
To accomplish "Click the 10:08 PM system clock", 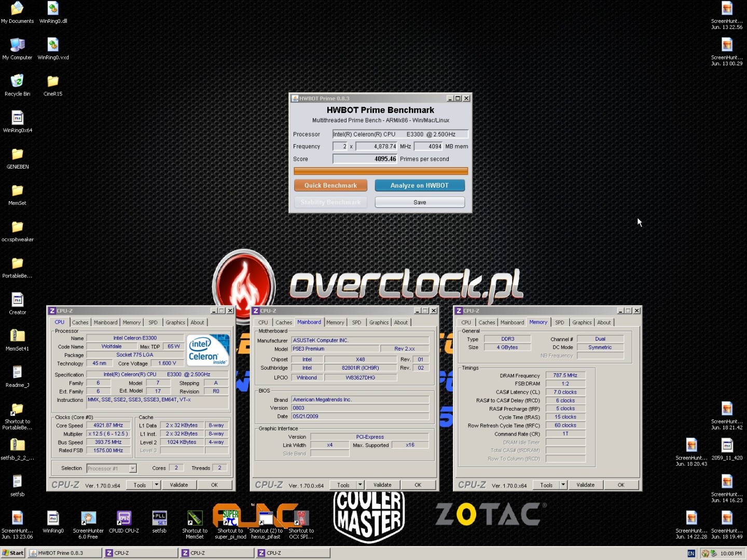I will click(x=731, y=554).
